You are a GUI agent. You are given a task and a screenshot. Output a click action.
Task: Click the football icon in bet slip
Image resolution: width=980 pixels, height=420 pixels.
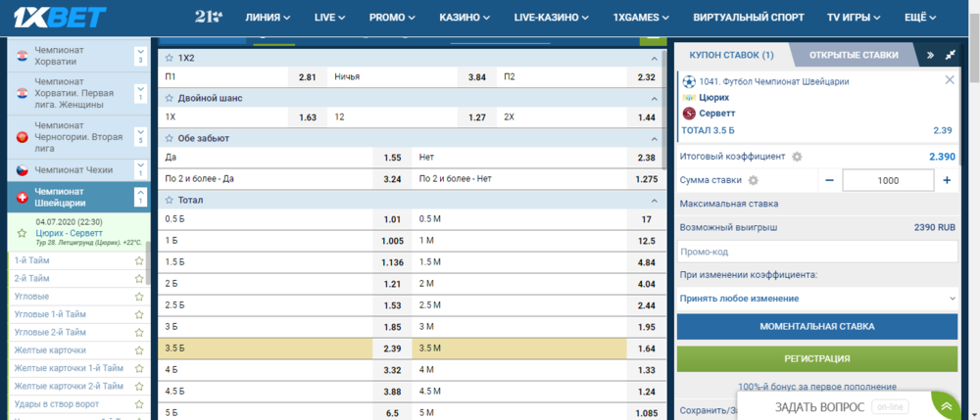pyautogui.click(x=689, y=81)
